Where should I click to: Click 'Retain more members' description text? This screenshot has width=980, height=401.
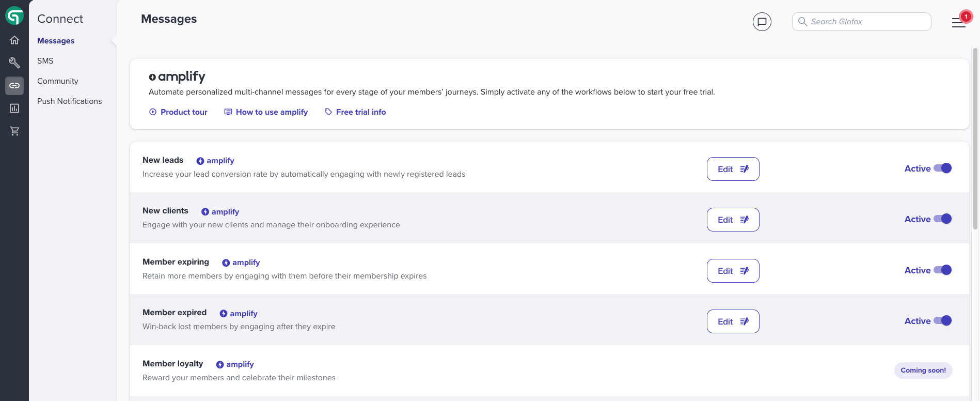[x=284, y=276]
